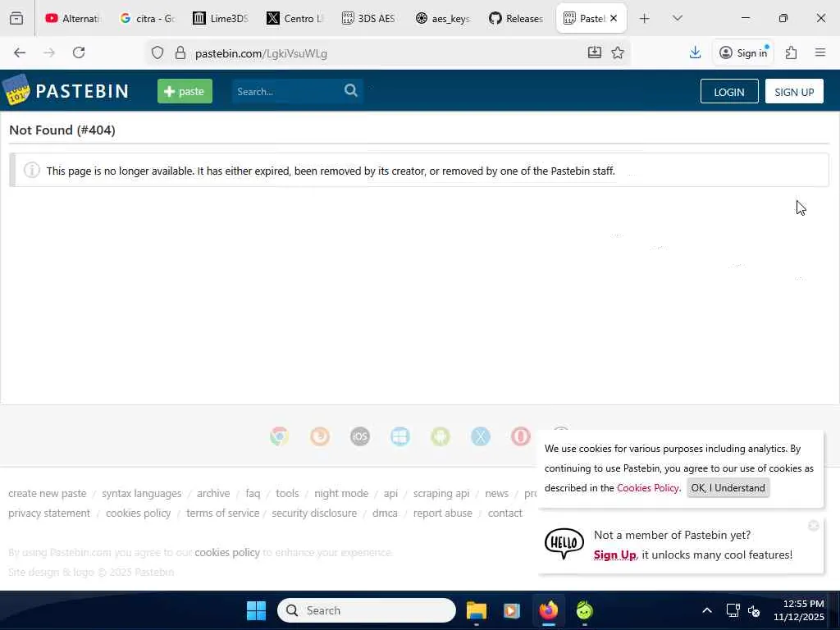Click the Pastebin logo icon
Screen dimensions: 840x630
point(16,90)
